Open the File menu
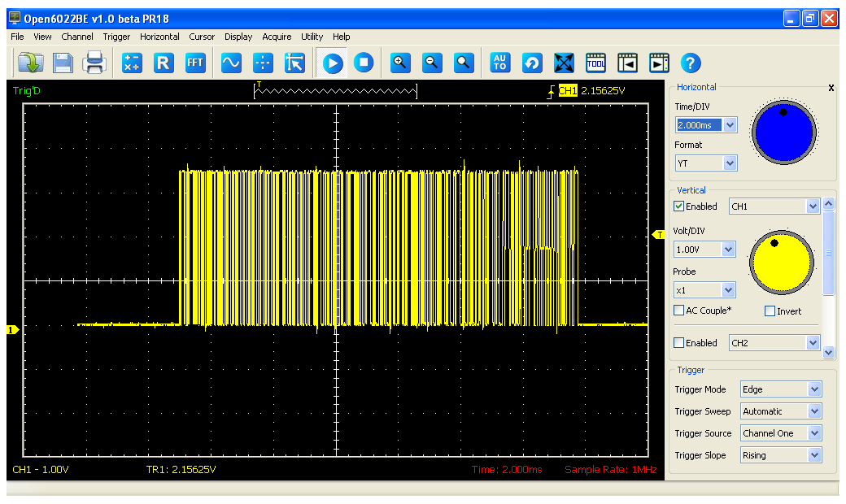Image resolution: width=846 pixels, height=504 pixels. point(17,37)
